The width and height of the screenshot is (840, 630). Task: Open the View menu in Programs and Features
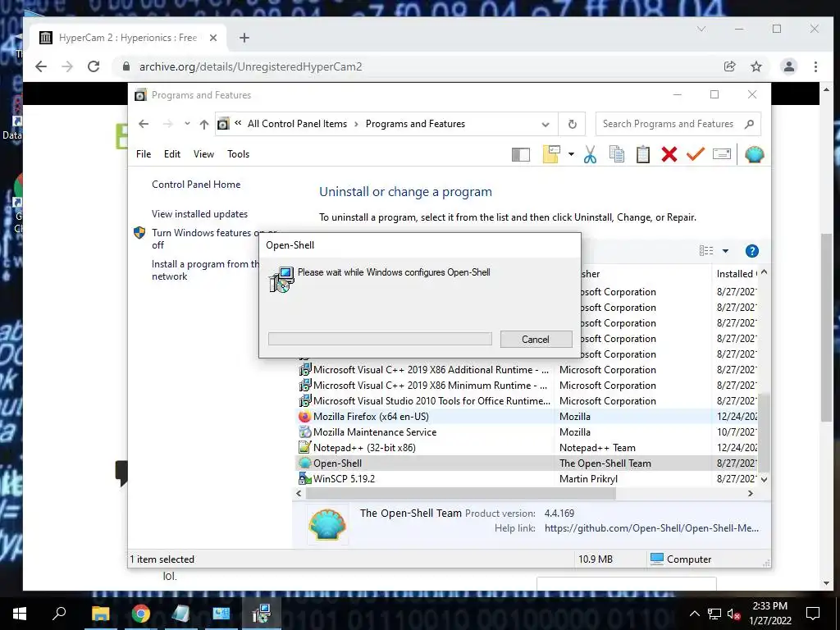click(x=203, y=154)
